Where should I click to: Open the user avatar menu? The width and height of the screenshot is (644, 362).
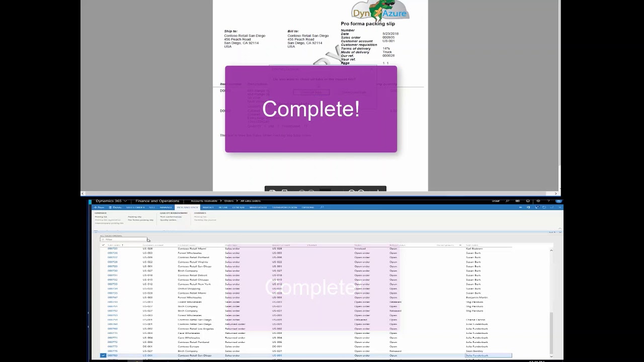click(x=558, y=201)
